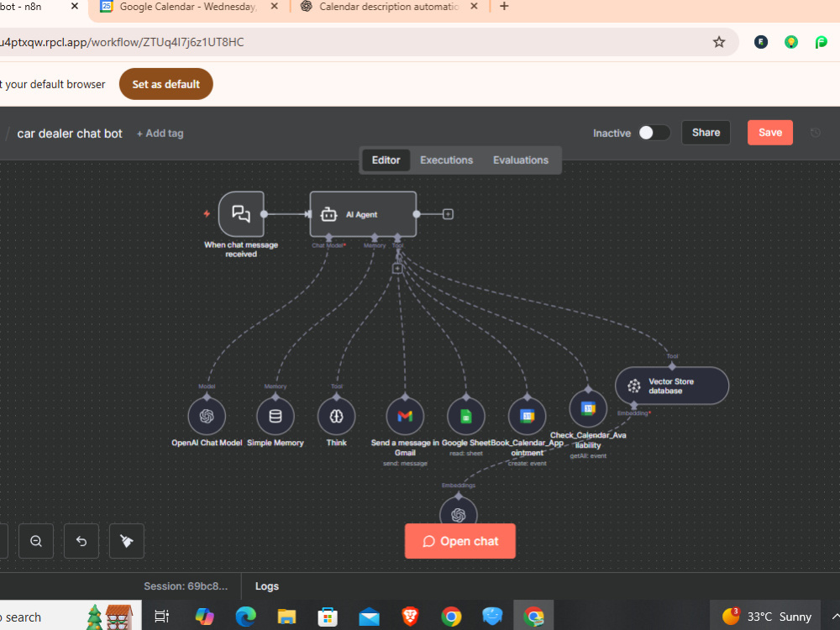The height and width of the screenshot is (630, 840).
Task: Click the Windows taskbar search box
Action: click(71, 617)
